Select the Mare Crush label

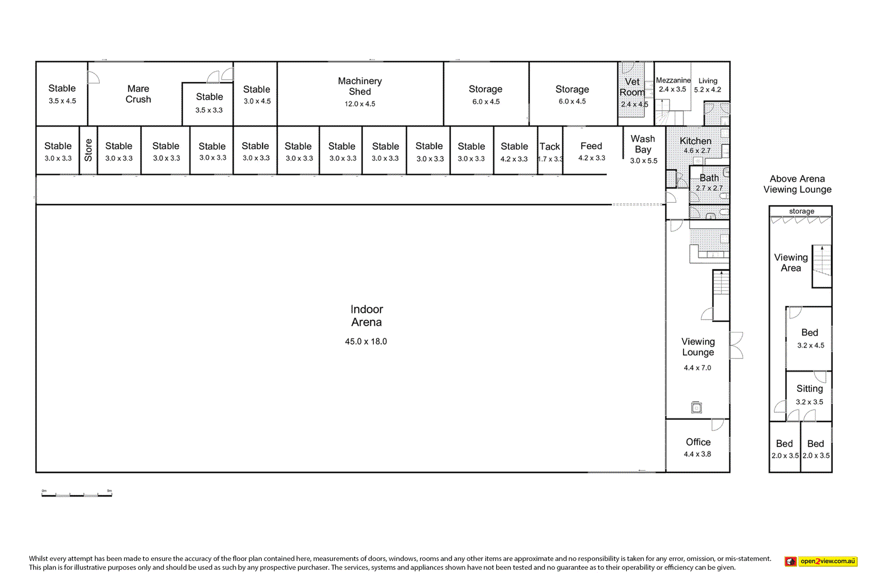point(138,94)
